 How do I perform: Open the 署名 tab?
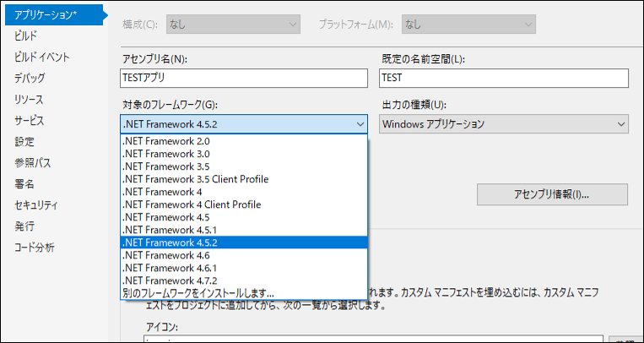tap(24, 184)
